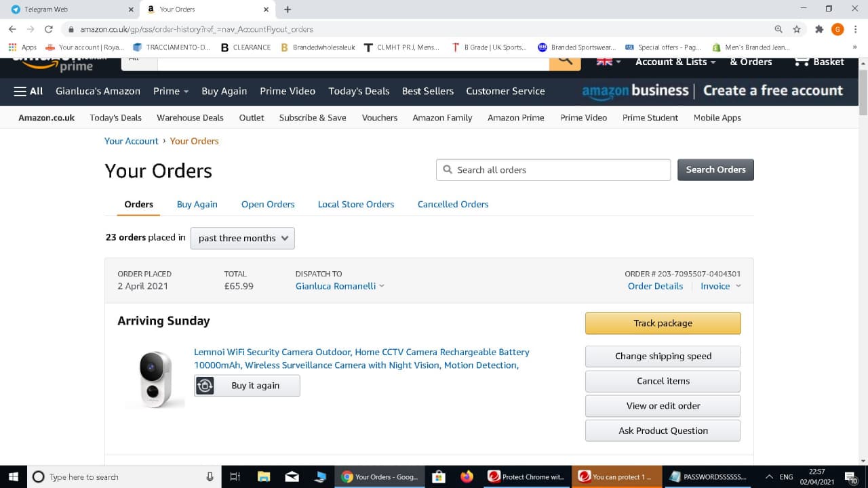Viewport: 868px width, 488px height.
Task: Go back with the browser back arrow
Action: click(x=12, y=29)
